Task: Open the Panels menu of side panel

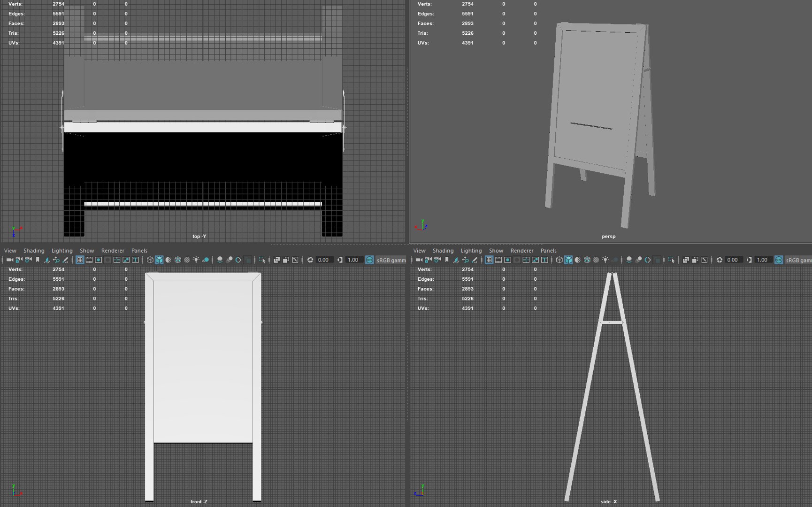Action: (x=548, y=250)
